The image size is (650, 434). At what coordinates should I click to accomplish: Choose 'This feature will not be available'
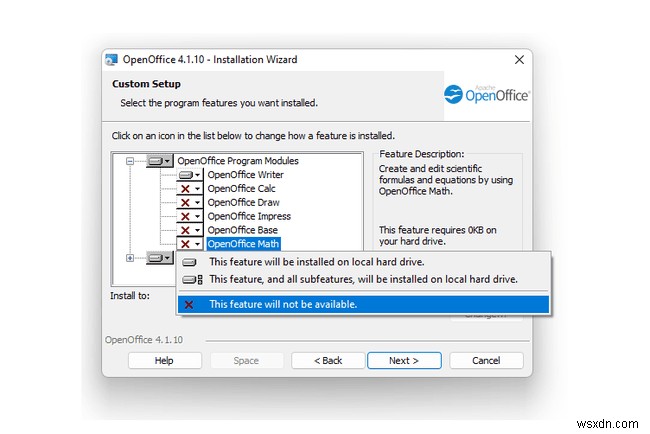click(364, 304)
